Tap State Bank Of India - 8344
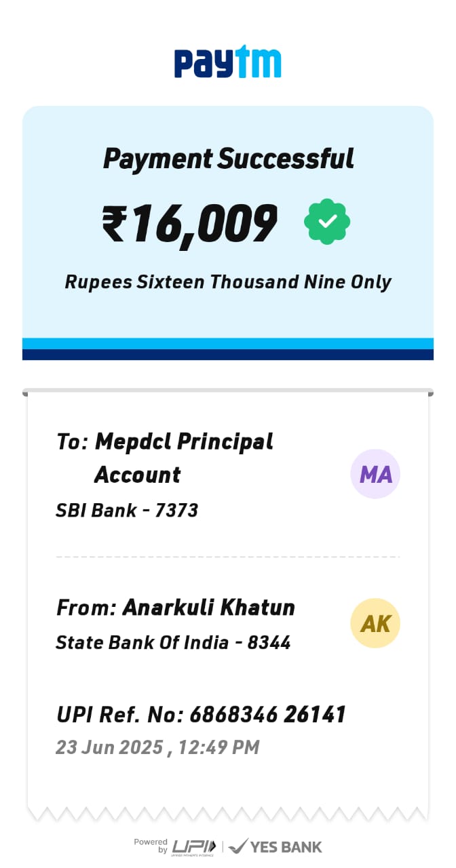Viewport: 456px width, 868px height. click(173, 642)
